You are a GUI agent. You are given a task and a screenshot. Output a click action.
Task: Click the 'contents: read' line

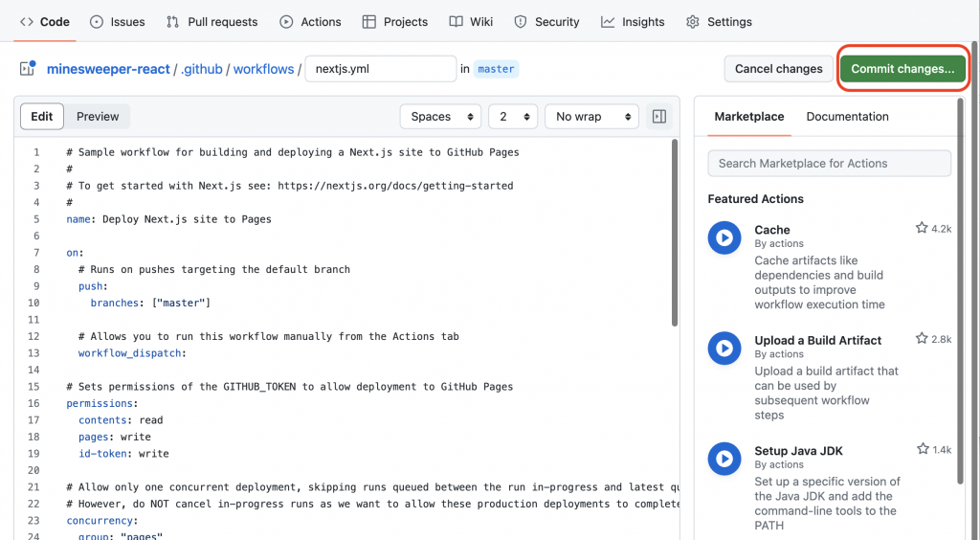(121, 420)
